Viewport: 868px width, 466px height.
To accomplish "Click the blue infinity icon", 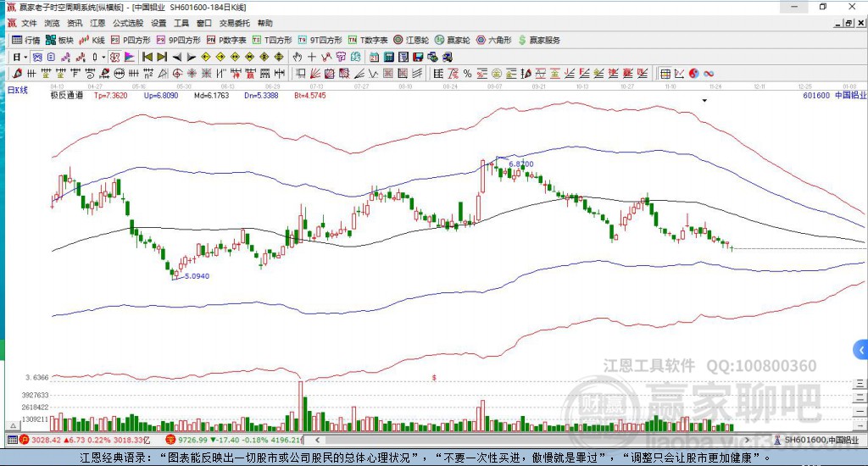I will coord(709,73).
